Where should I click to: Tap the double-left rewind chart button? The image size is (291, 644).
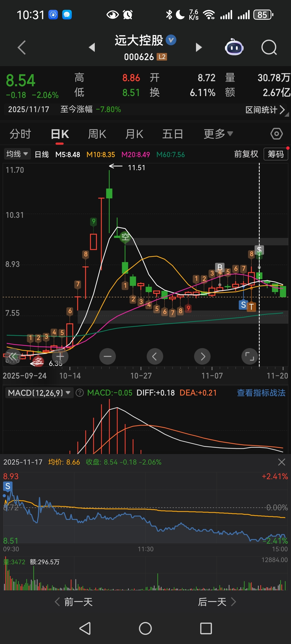pyautogui.click(x=12, y=356)
